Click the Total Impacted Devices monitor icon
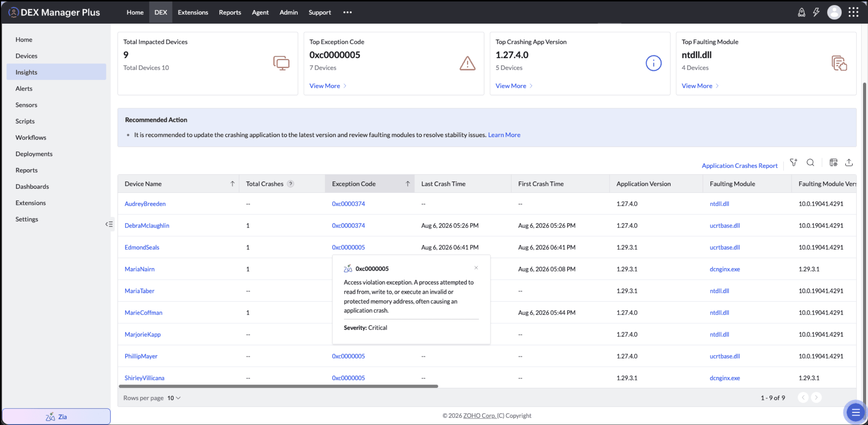Image resolution: width=868 pixels, height=425 pixels. coord(281,63)
